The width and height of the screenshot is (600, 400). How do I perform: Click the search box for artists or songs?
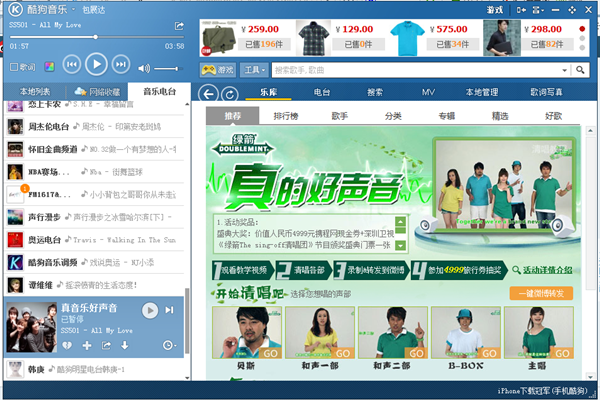(417, 70)
